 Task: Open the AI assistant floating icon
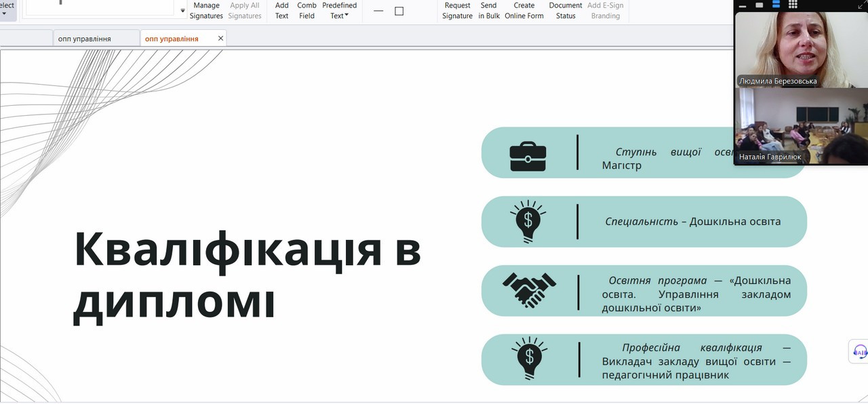860,352
